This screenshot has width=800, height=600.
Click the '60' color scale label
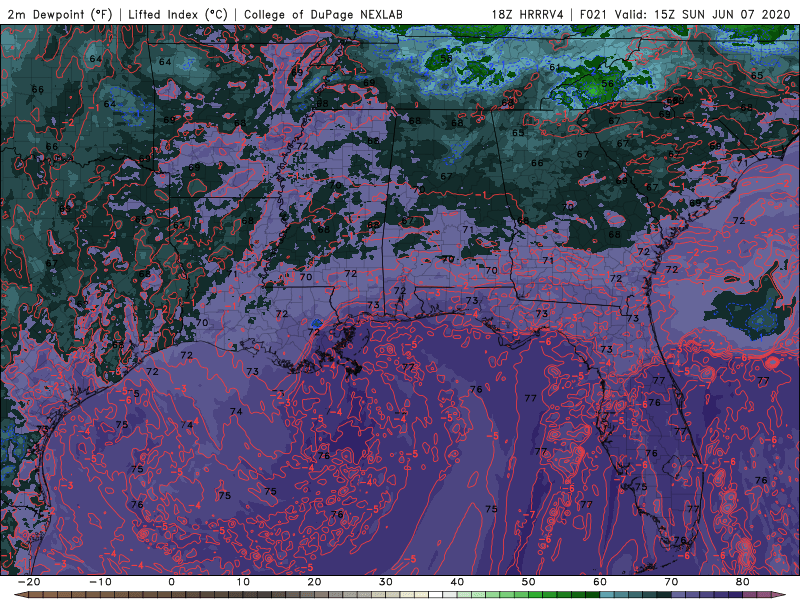click(x=600, y=582)
